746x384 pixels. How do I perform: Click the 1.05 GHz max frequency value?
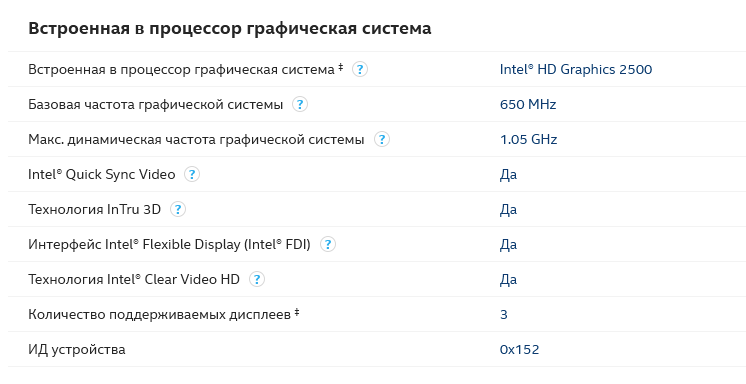[x=528, y=139]
